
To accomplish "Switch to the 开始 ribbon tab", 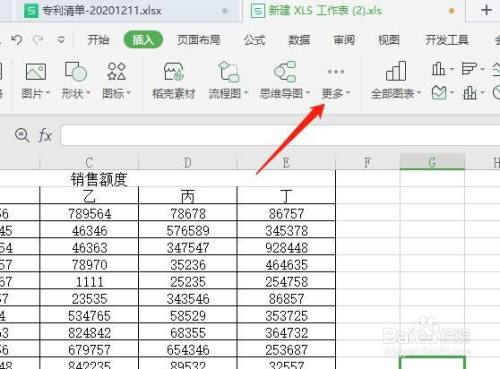I will point(98,40).
